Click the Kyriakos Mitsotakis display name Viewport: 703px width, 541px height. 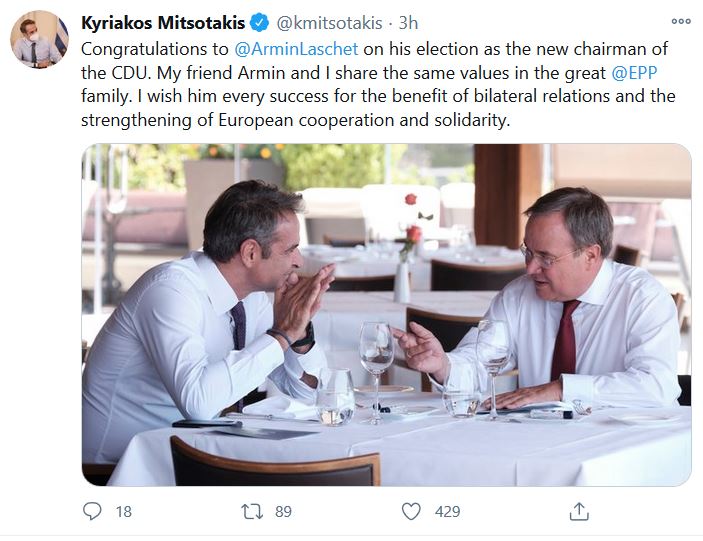[160, 23]
